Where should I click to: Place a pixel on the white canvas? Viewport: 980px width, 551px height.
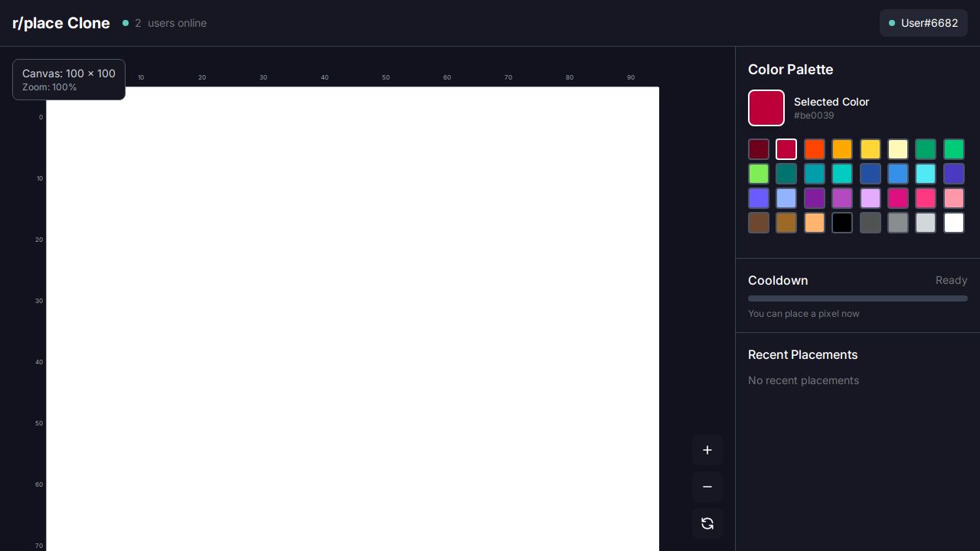352,318
